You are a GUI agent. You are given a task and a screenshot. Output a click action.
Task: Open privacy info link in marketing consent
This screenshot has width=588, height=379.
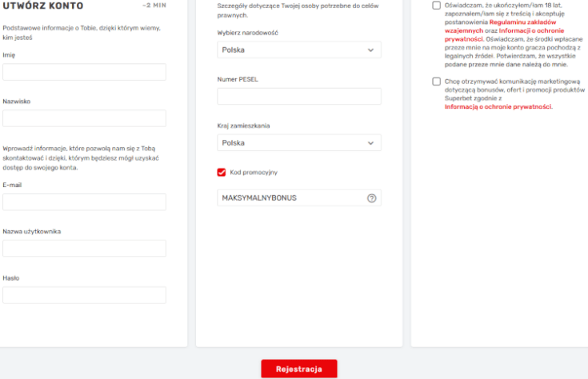click(498, 106)
